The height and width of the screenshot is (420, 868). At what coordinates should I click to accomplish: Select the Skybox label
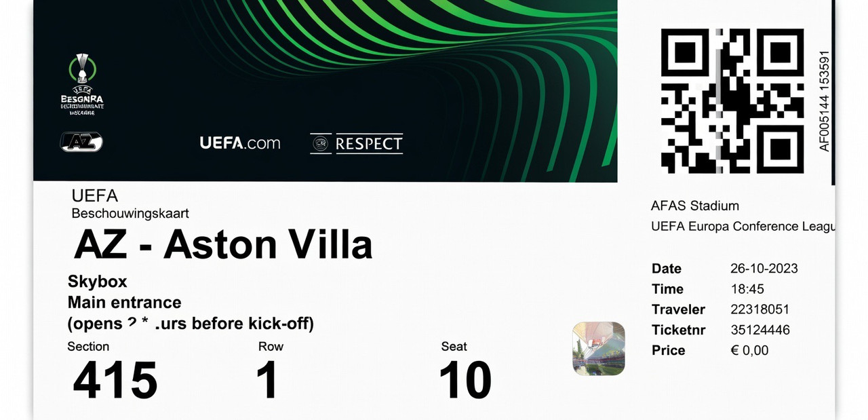click(98, 282)
